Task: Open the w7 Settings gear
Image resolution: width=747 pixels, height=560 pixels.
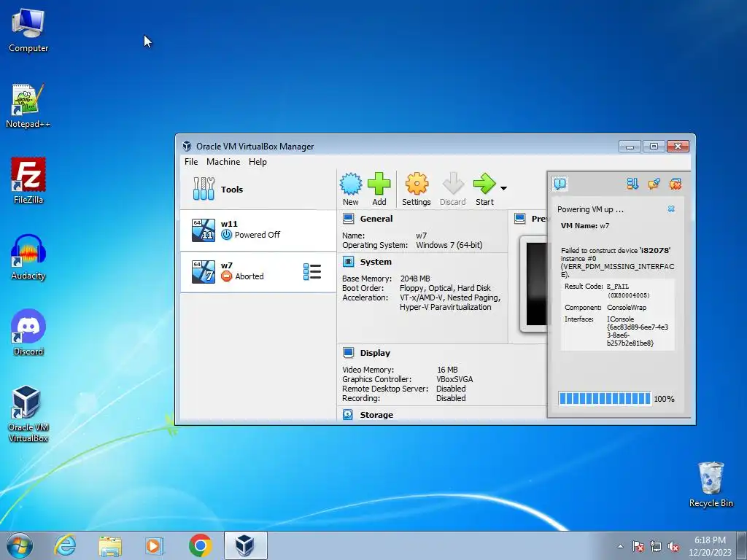Action: click(417, 184)
